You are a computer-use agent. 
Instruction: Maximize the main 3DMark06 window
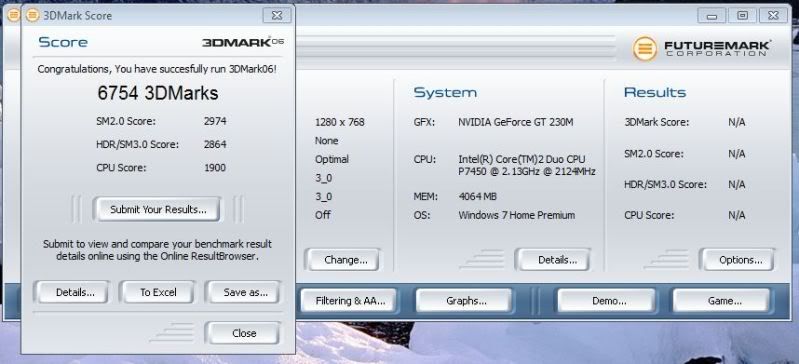click(742, 16)
